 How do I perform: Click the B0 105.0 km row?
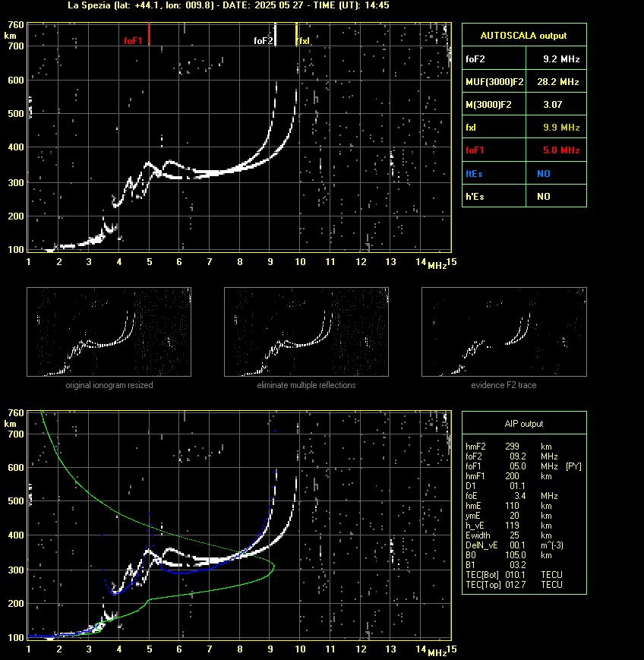pos(509,555)
